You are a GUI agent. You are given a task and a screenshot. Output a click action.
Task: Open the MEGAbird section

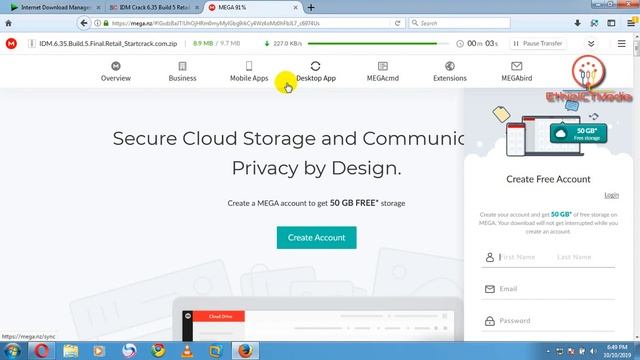(x=517, y=71)
